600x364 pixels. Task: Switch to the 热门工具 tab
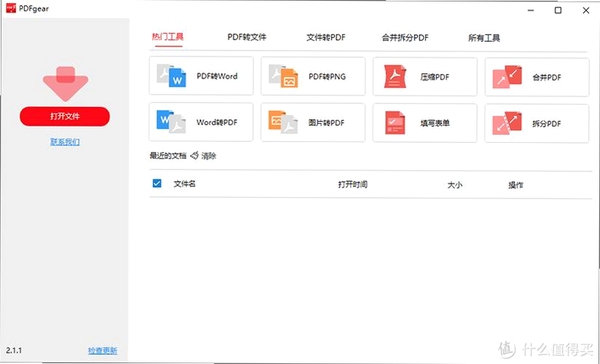(168, 37)
